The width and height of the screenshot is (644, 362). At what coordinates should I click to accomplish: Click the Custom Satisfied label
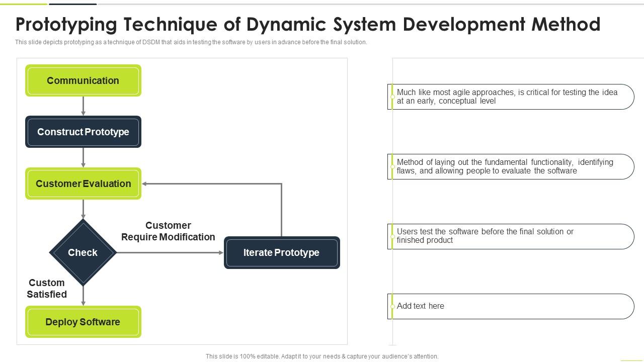click(46, 289)
